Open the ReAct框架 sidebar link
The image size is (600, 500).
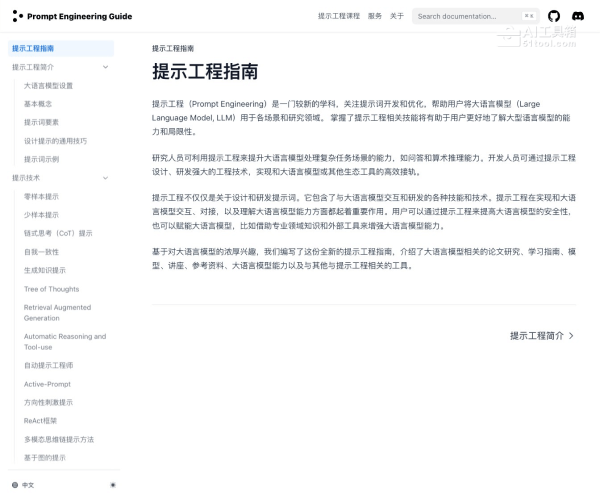pos(41,421)
